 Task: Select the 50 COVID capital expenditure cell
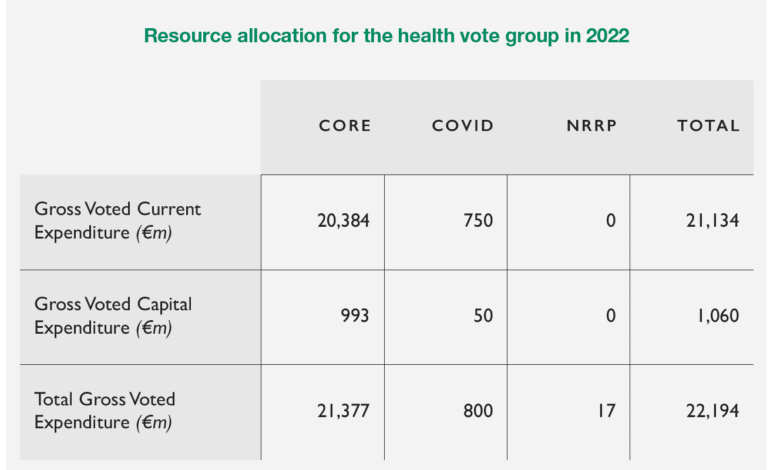483,316
